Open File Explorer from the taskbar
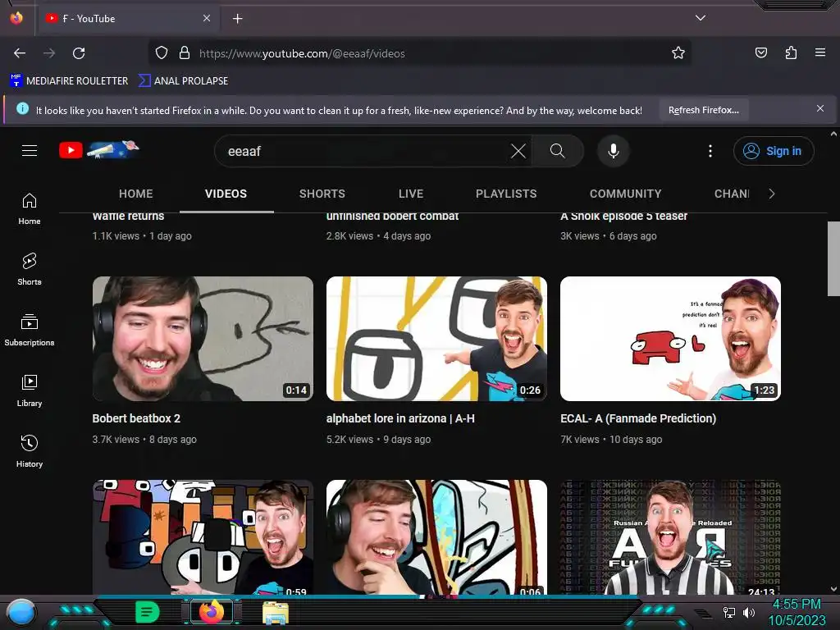This screenshot has width=840, height=630. [276, 613]
